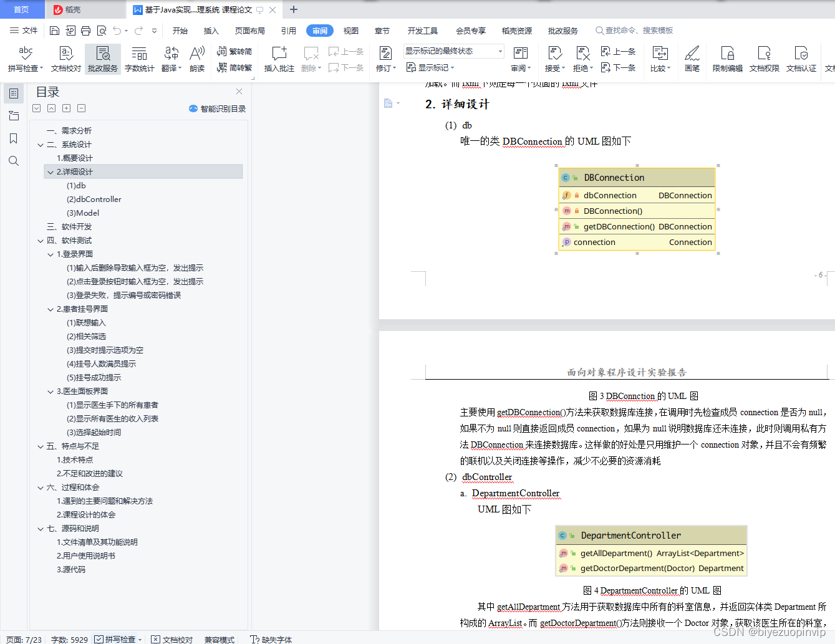Switch to the 插入 ribbon tab
This screenshot has width=835, height=644.
[x=211, y=31]
